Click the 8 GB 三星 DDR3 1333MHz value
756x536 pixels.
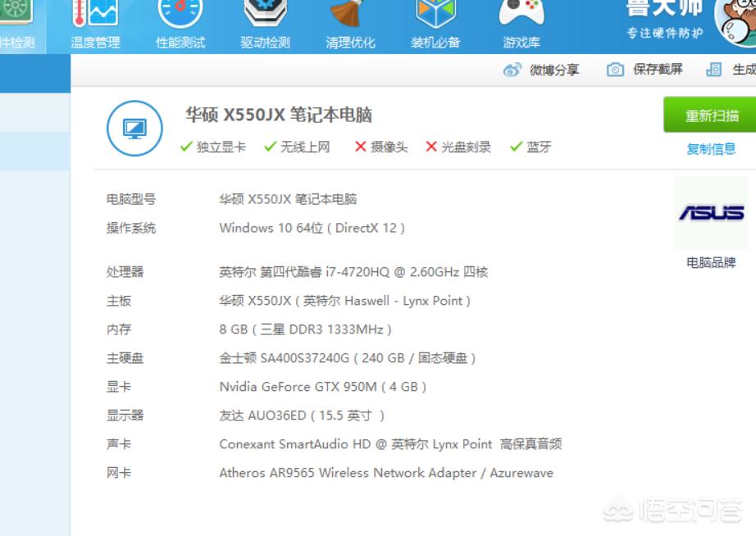tap(305, 329)
